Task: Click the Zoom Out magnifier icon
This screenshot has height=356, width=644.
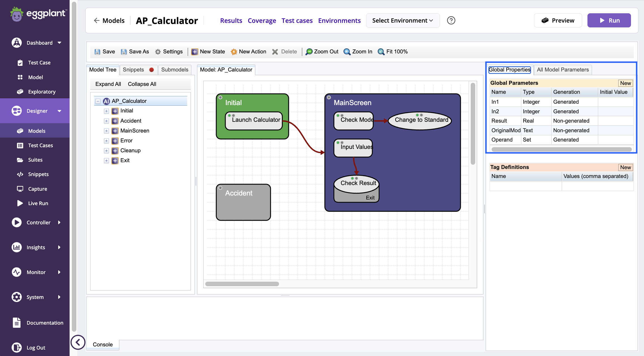Action: (309, 51)
